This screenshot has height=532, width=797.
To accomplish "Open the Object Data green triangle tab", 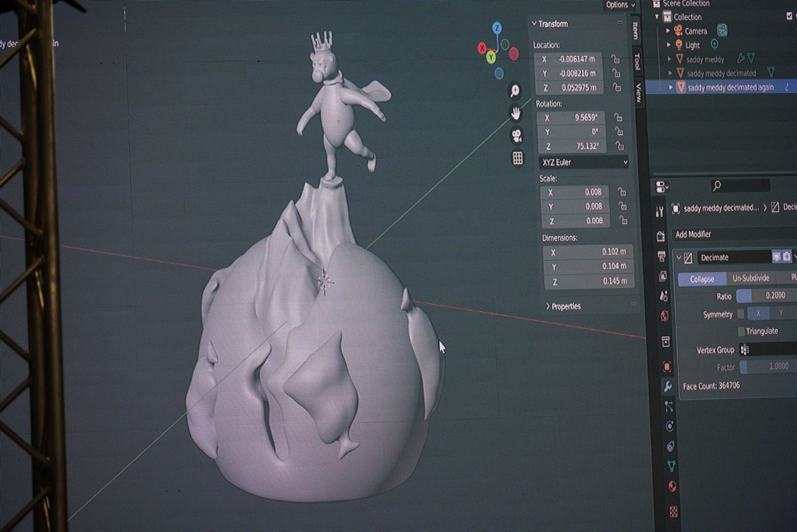I will tap(671, 466).
